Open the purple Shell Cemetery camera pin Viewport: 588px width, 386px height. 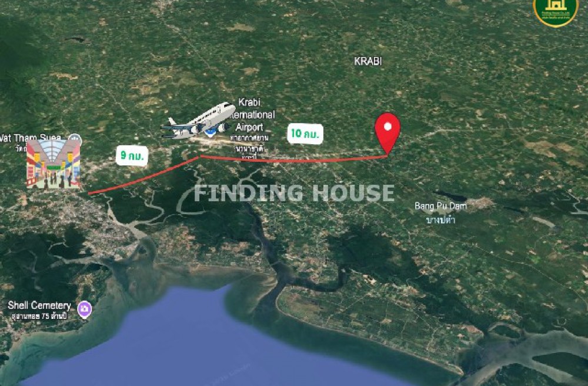click(84, 310)
